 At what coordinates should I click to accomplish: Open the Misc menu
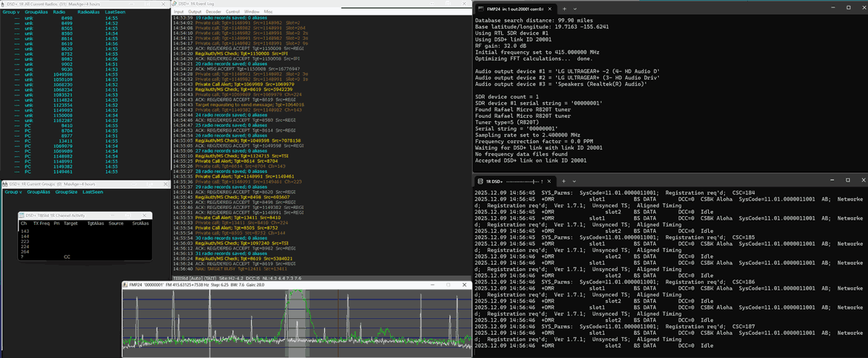coord(268,12)
